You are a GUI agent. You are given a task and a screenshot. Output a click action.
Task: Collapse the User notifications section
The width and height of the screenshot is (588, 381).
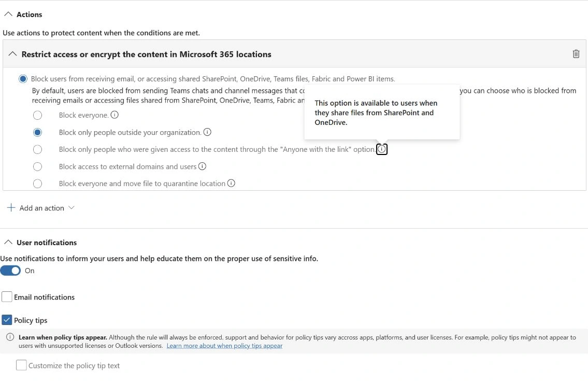(8, 243)
